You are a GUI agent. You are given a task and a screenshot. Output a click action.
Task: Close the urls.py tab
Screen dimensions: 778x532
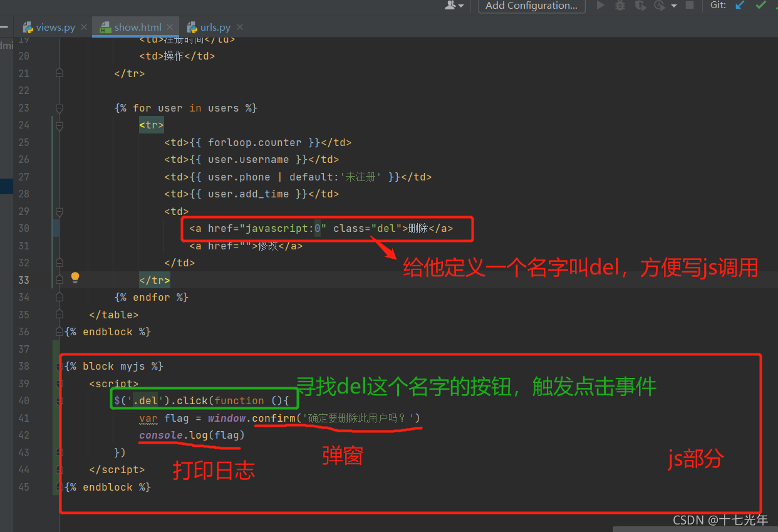pyautogui.click(x=239, y=28)
